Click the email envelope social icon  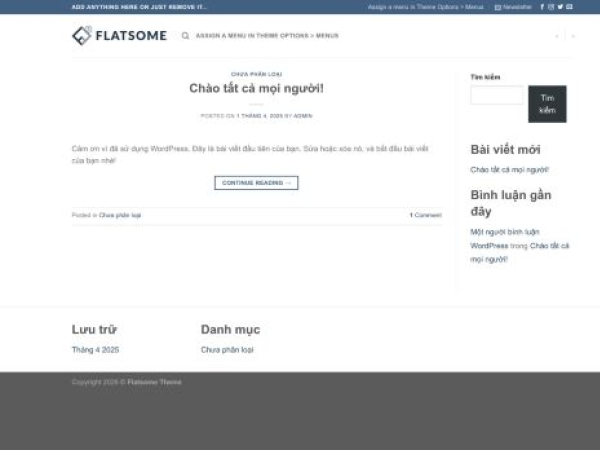pyautogui.click(x=569, y=7)
